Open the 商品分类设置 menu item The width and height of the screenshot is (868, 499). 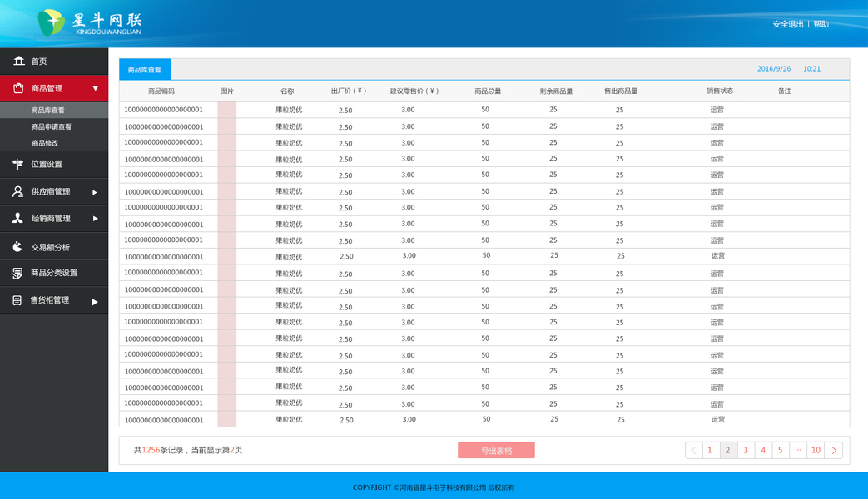tap(54, 273)
